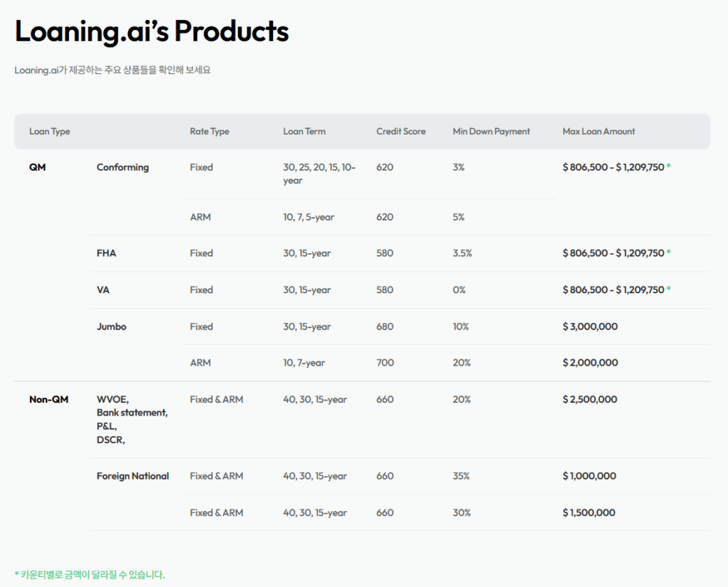Select the "30, 25, 20, 15, 10-year" loan term
The image size is (728, 587).
(x=319, y=174)
